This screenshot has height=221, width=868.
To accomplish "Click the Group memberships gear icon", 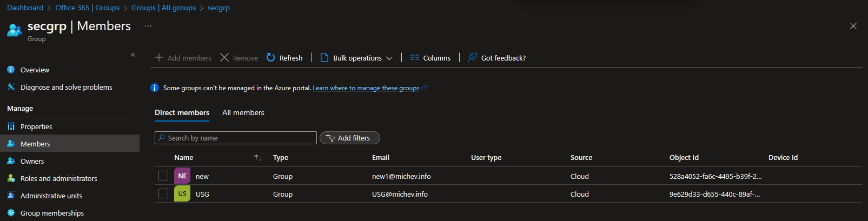I will (11, 213).
